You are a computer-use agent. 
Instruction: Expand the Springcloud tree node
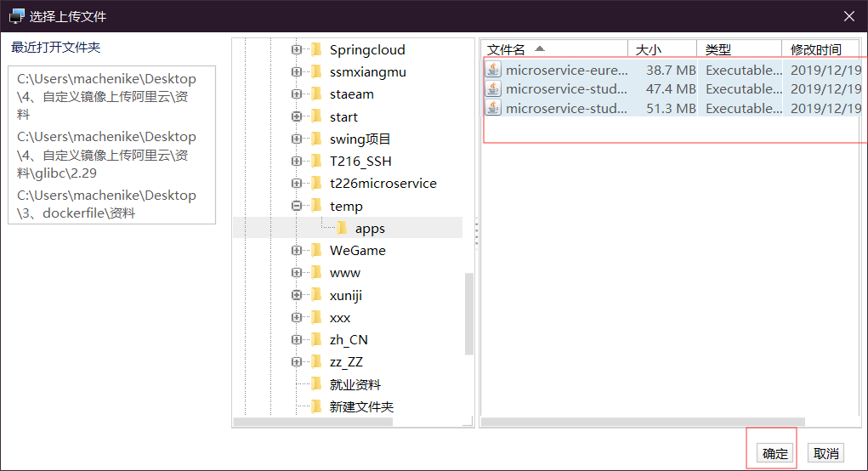click(297, 50)
